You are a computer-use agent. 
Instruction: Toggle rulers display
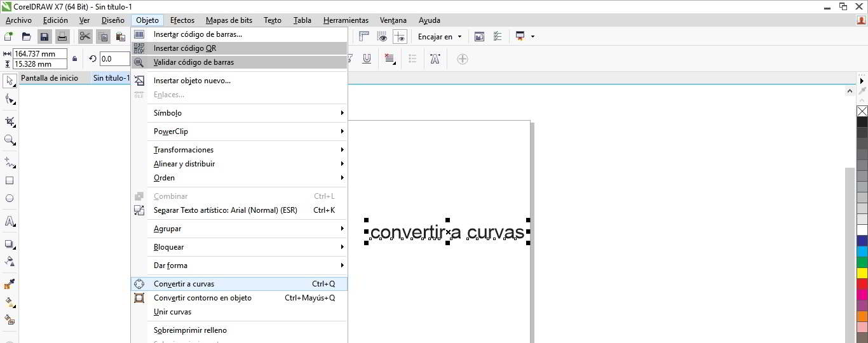pyautogui.click(x=365, y=37)
